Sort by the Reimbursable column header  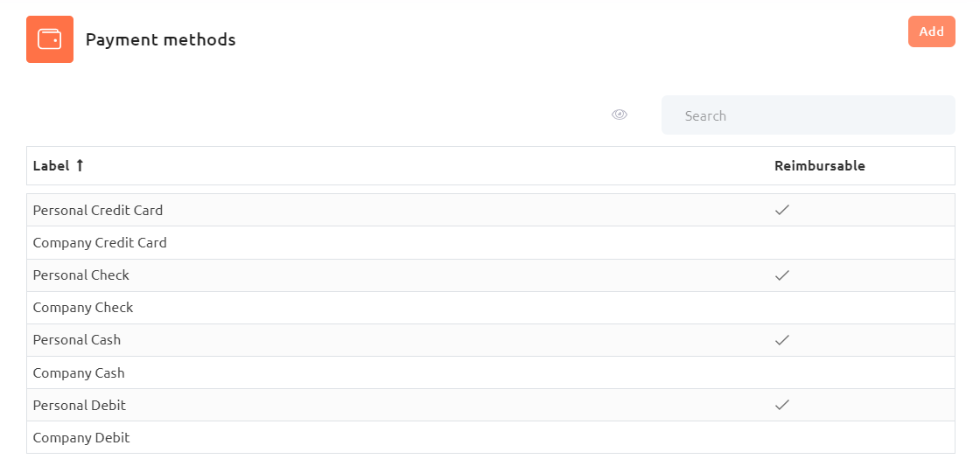point(819,165)
